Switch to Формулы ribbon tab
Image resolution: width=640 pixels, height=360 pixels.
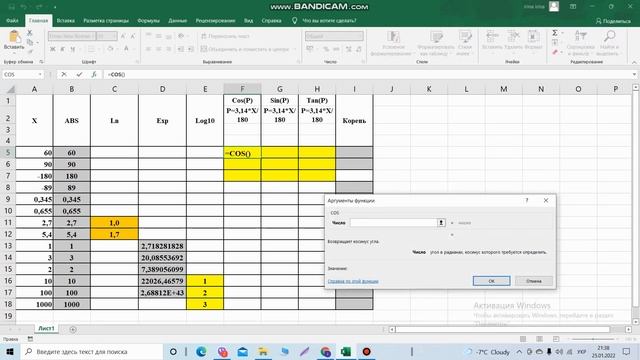[148, 20]
